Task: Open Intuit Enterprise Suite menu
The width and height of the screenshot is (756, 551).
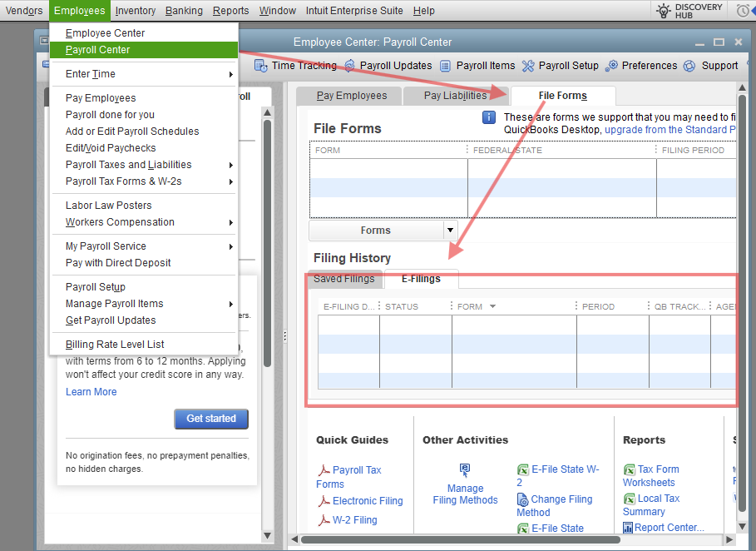Action: (354, 10)
